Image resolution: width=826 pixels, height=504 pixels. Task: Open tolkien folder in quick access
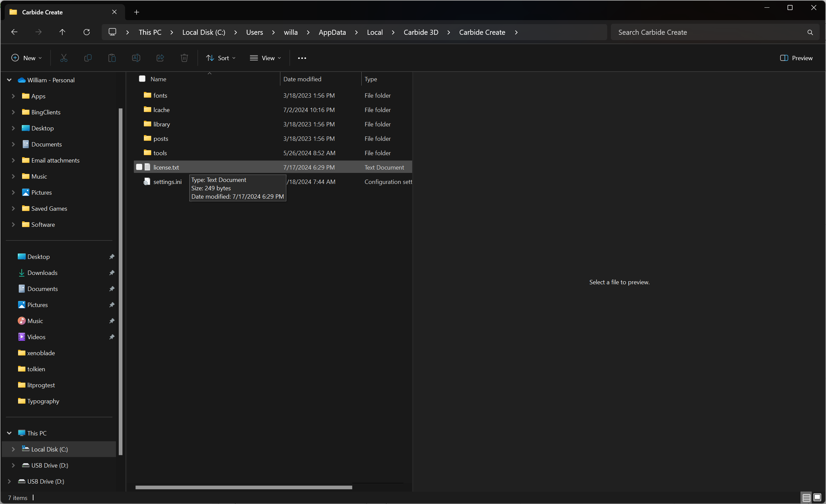(x=36, y=369)
